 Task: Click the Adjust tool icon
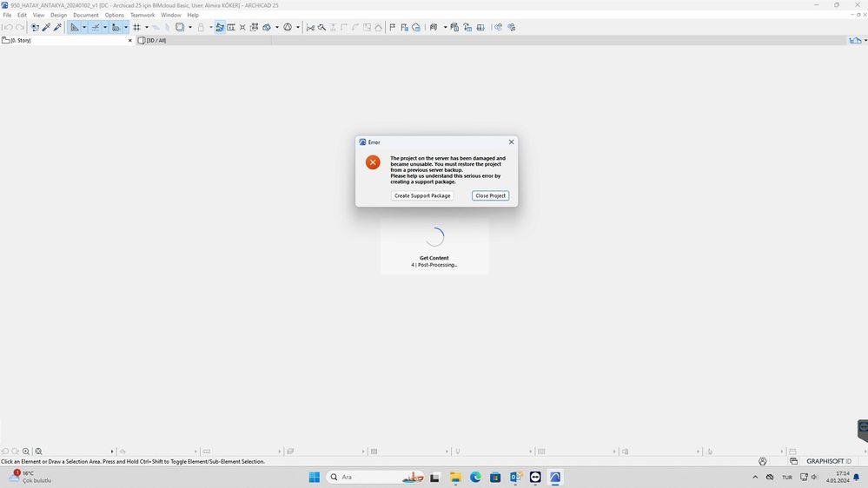click(x=321, y=27)
